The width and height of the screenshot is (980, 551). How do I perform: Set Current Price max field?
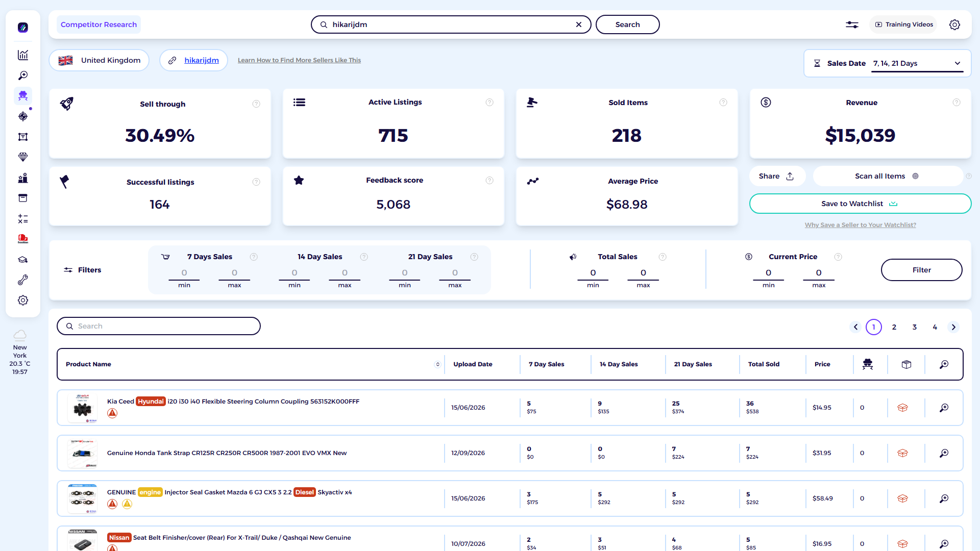(x=819, y=273)
